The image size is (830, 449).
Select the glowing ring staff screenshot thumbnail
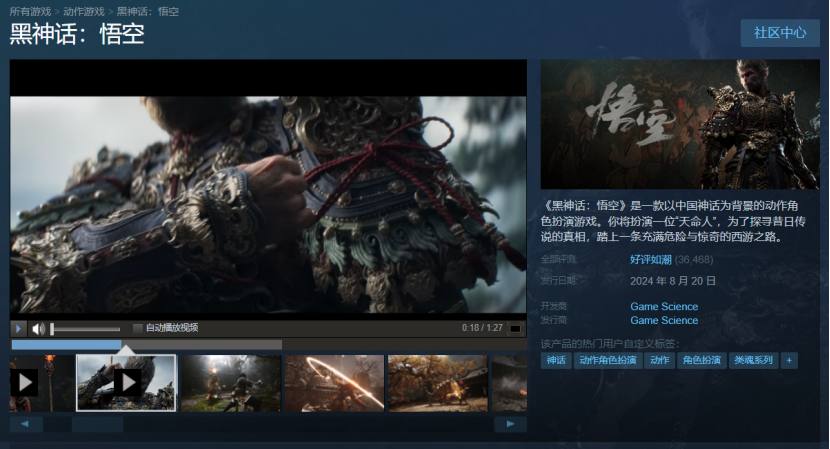click(334, 382)
